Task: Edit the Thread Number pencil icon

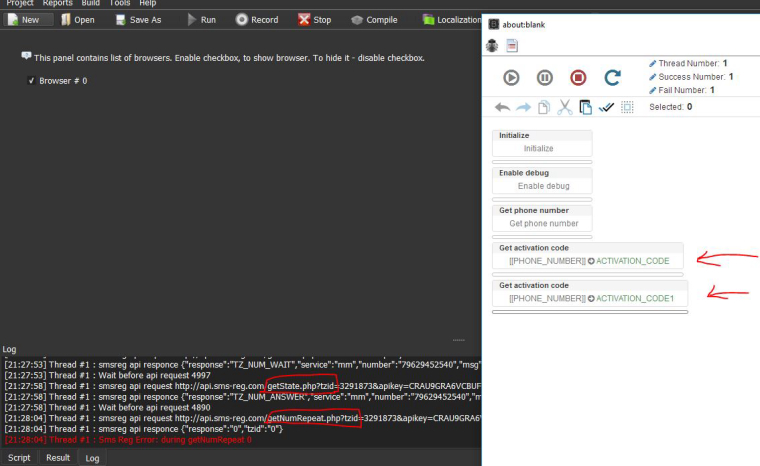Action: [x=653, y=63]
